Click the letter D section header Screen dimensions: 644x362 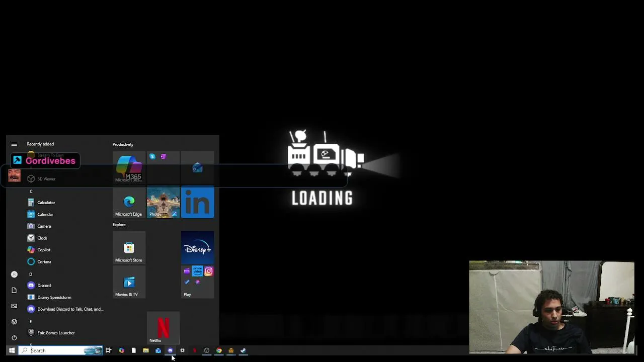[31, 275]
